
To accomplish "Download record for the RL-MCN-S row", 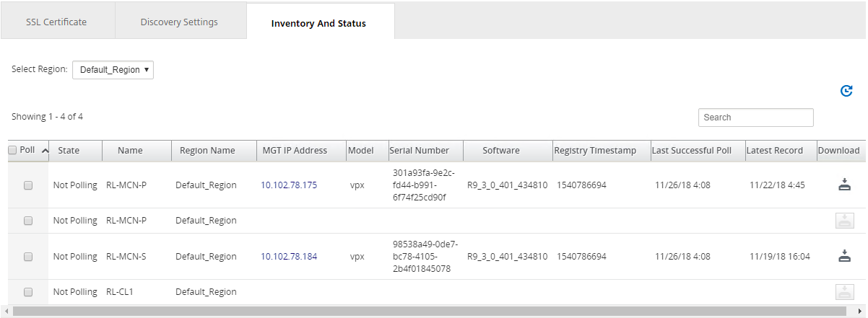I will tap(844, 256).
